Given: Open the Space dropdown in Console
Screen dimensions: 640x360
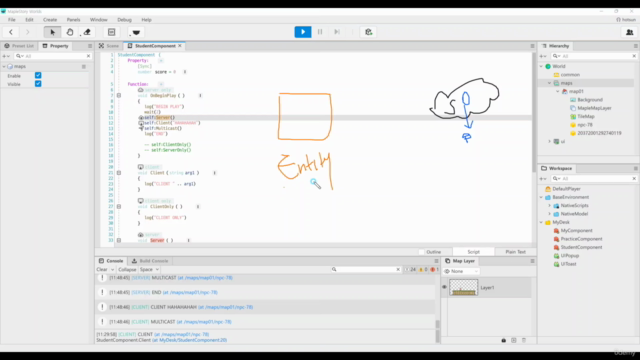Looking at the screenshot, I should click(149, 269).
